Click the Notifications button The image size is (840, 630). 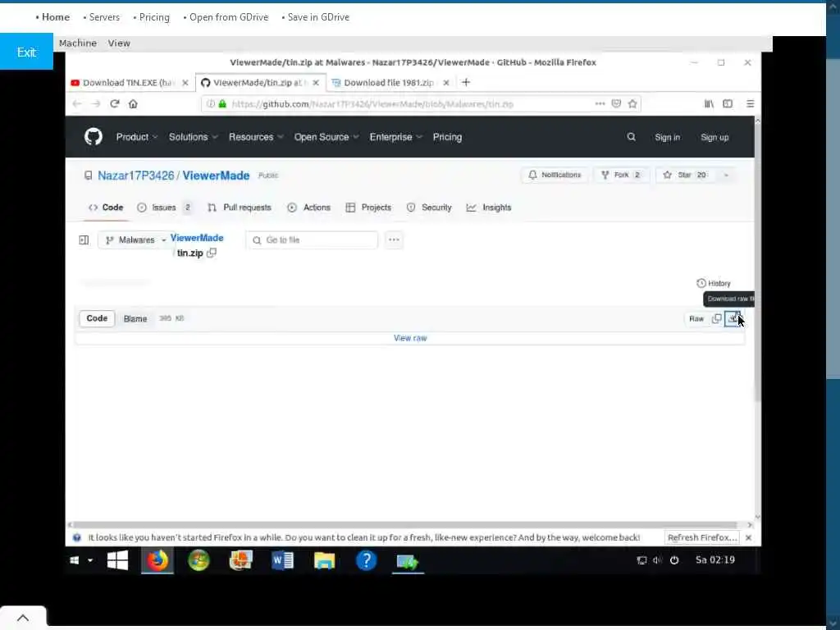(x=555, y=176)
